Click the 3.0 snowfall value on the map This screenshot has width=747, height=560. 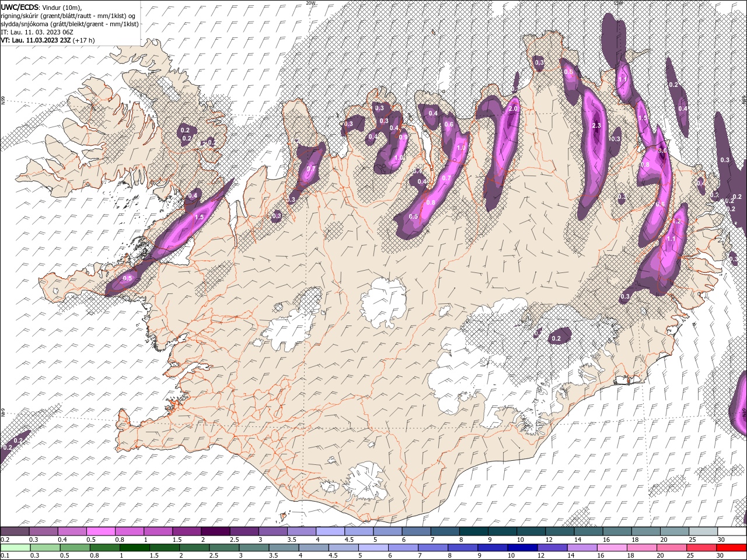pyautogui.click(x=662, y=150)
